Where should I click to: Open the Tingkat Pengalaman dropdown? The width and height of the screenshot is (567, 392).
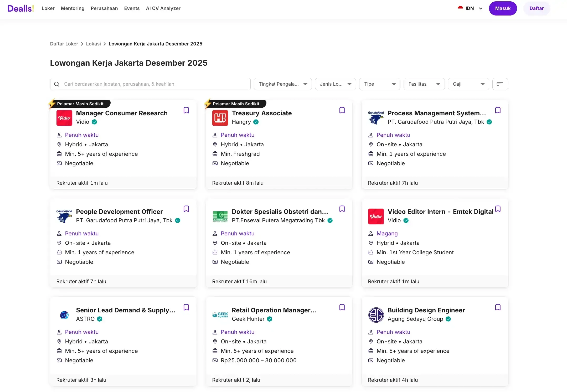click(282, 84)
